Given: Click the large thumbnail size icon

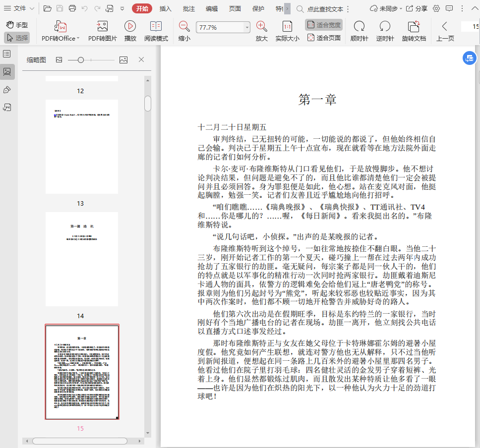Looking at the screenshot, I should [123, 60].
